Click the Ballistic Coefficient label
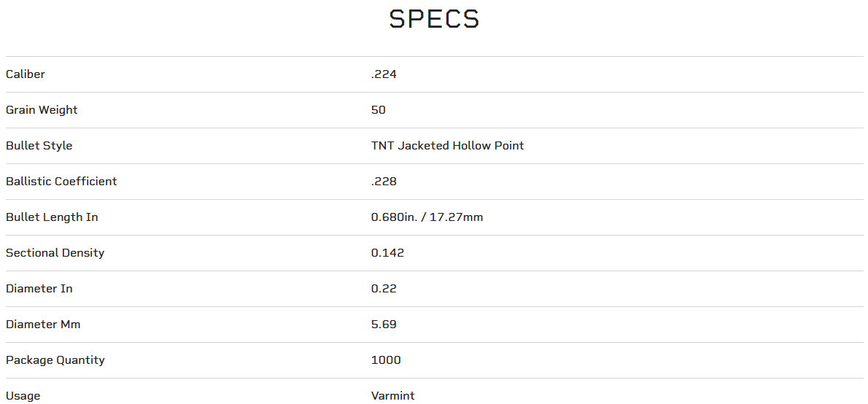Screen dimensions: 868x404 coord(61,182)
